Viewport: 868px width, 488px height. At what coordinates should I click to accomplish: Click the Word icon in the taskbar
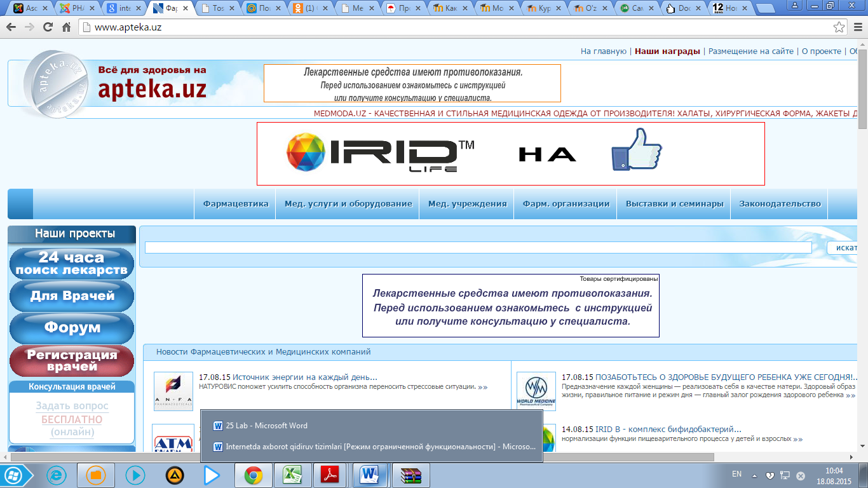370,475
